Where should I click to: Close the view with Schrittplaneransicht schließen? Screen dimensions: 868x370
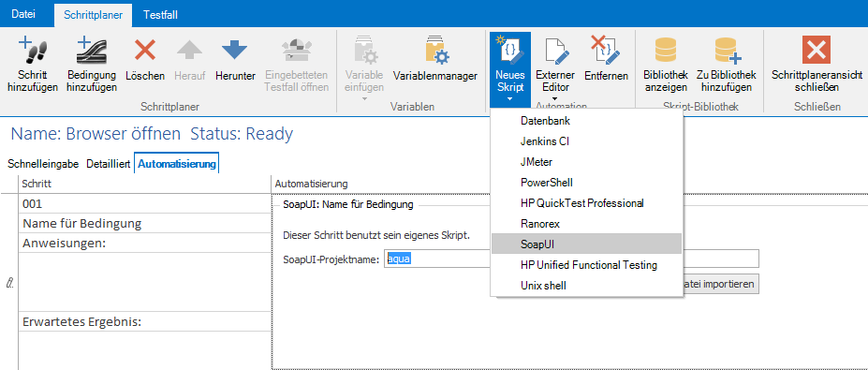817,50
